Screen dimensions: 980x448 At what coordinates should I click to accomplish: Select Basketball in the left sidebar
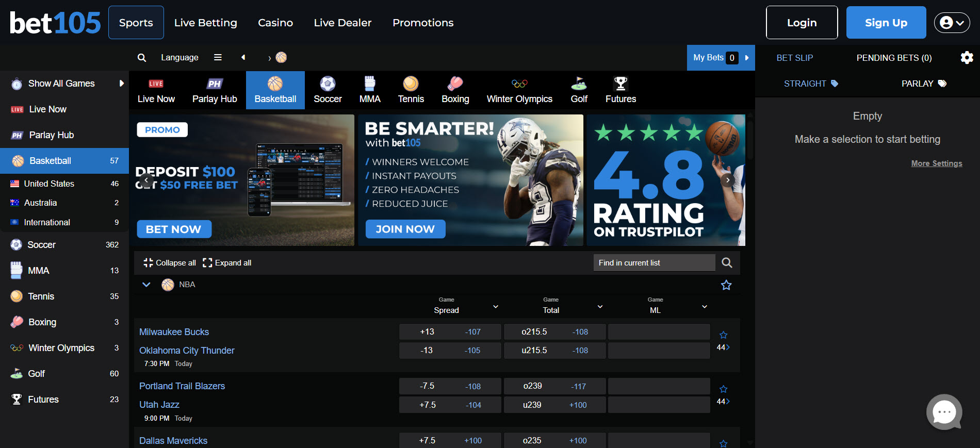pos(64,161)
